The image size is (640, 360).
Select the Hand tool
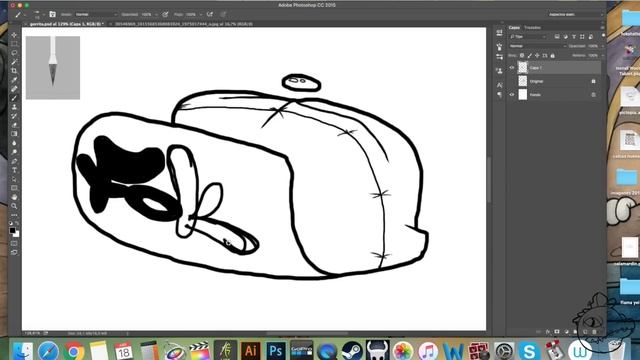(14, 197)
